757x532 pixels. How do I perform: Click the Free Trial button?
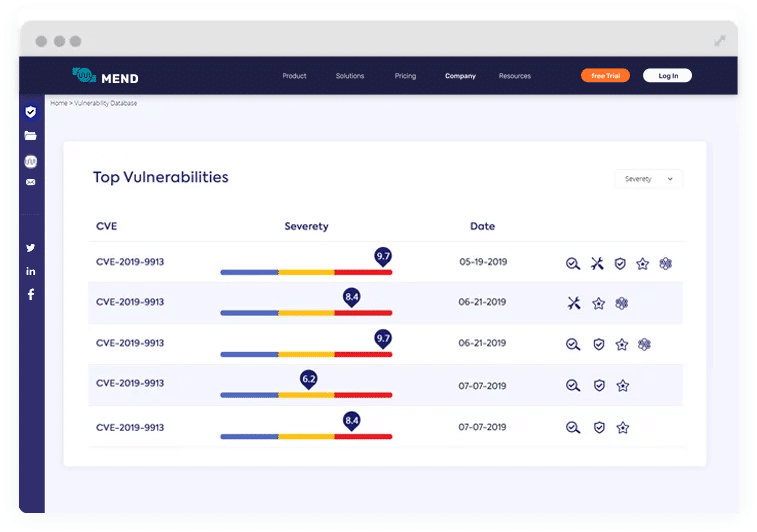[x=605, y=76]
